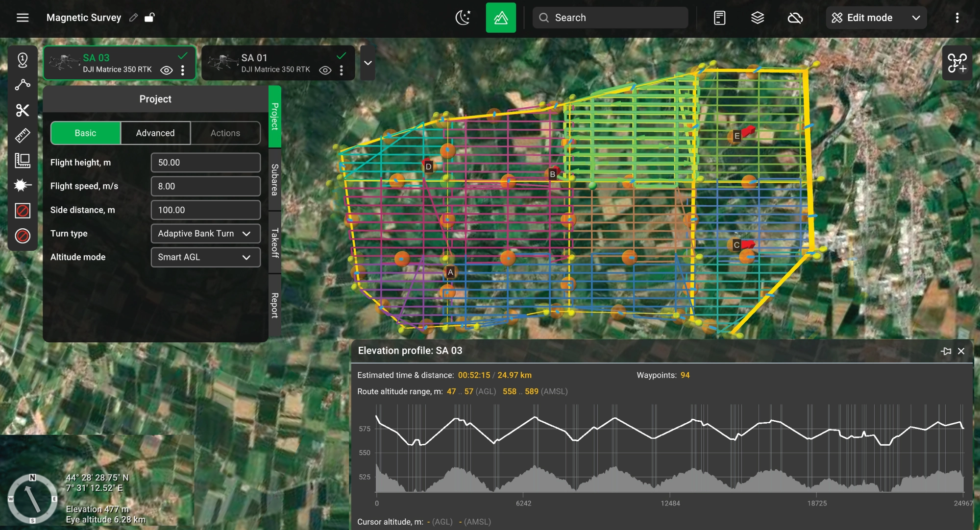Click the add drone route icon

pyautogui.click(x=957, y=63)
